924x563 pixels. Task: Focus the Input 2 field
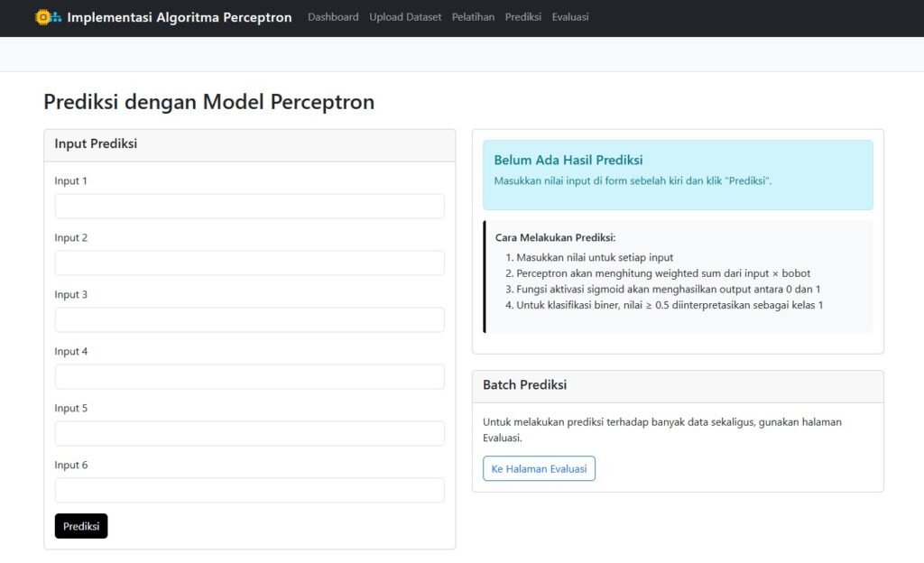(249, 263)
